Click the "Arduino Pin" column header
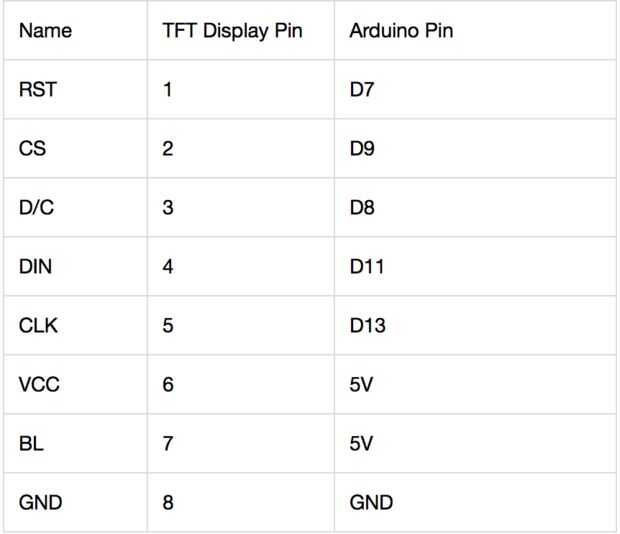 coord(401,31)
